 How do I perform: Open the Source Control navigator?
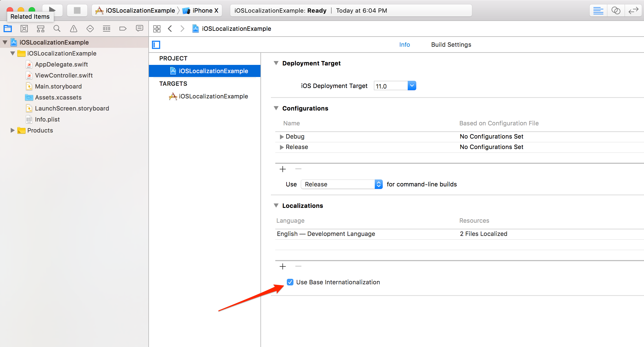[x=24, y=29]
